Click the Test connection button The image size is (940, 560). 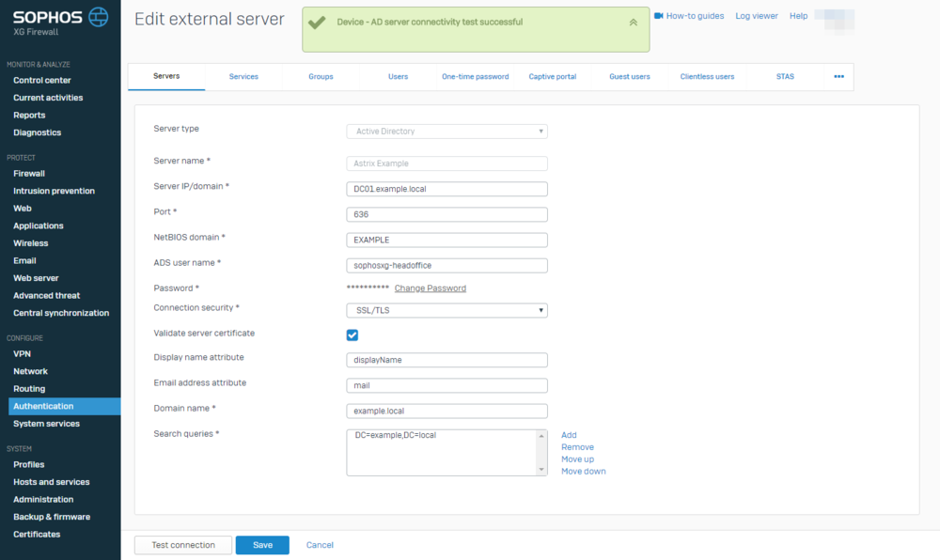[182, 545]
